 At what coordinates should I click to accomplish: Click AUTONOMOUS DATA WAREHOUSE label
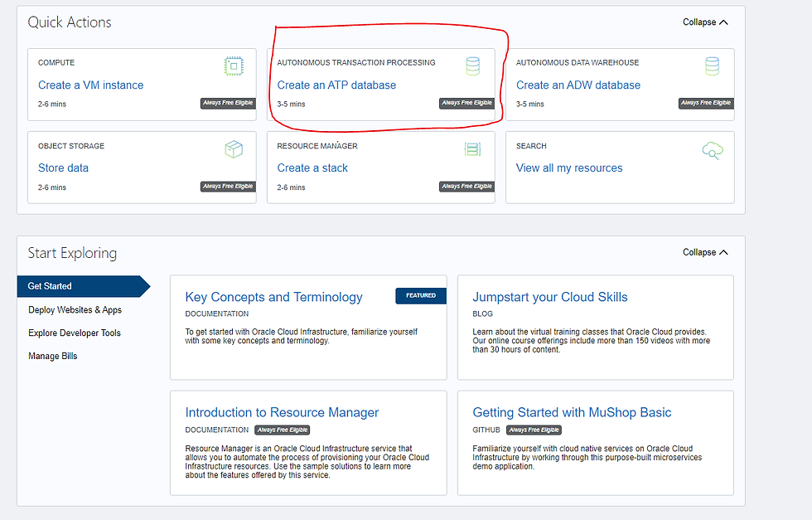point(578,63)
